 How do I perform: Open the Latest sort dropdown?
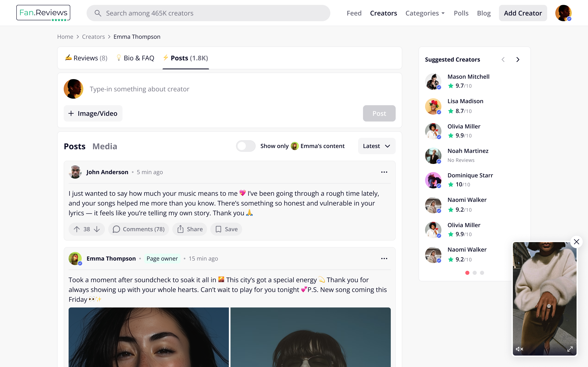[376, 146]
